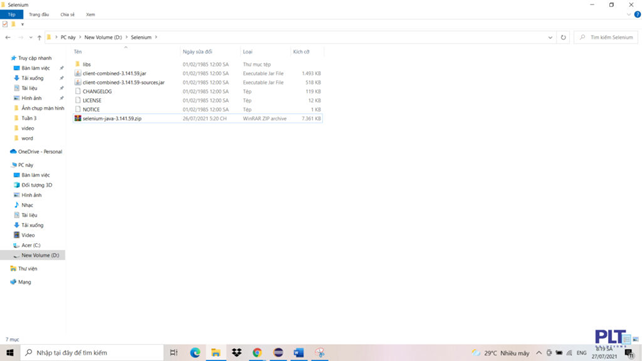Open the recent locations dropdown arrow

pyautogui.click(x=31, y=38)
